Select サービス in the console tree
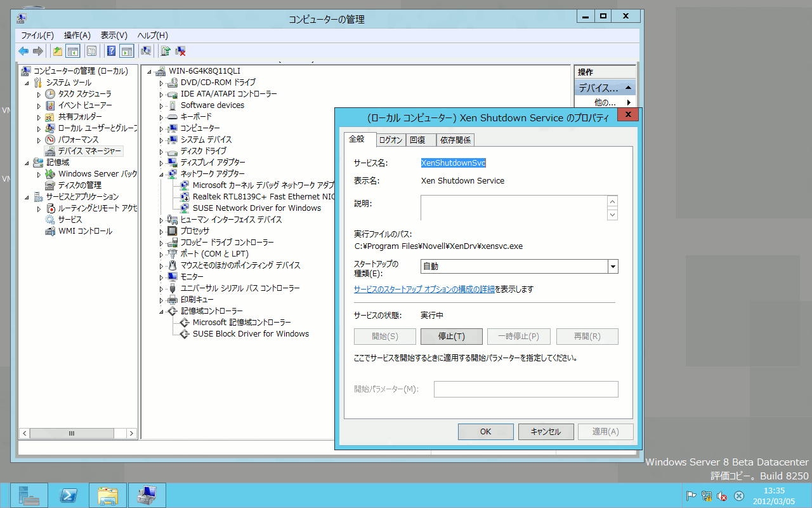The height and width of the screenshot is (508, 812). [70, 220]
